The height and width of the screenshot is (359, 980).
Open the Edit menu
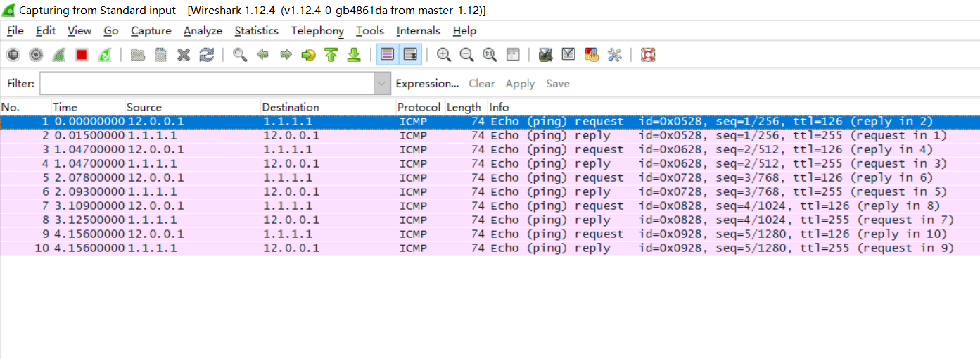(46, 31)
